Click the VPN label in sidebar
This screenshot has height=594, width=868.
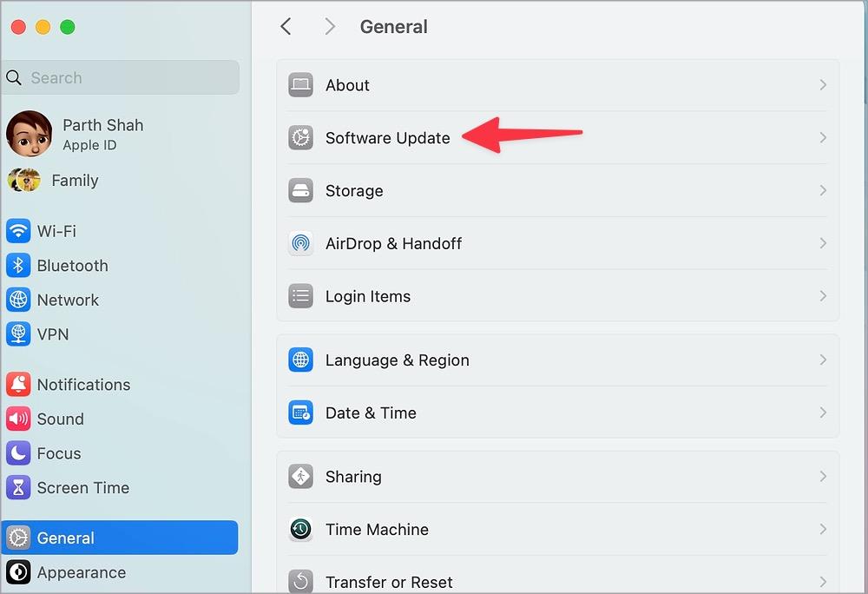coord(53,334)
